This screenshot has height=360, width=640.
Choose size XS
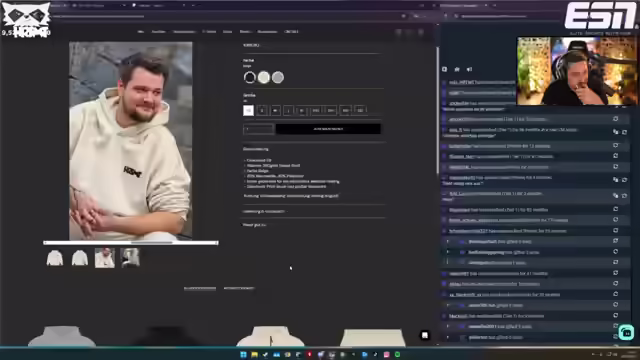248,111
